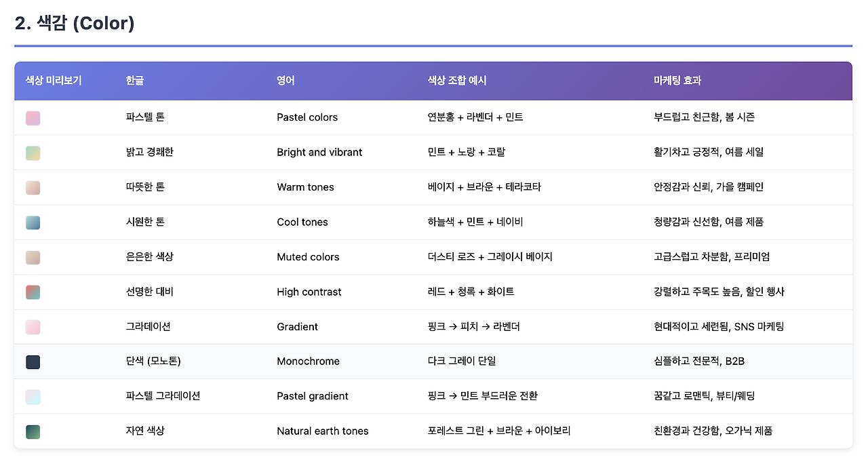Click the Bright and vibrant text

pos(319,152)
